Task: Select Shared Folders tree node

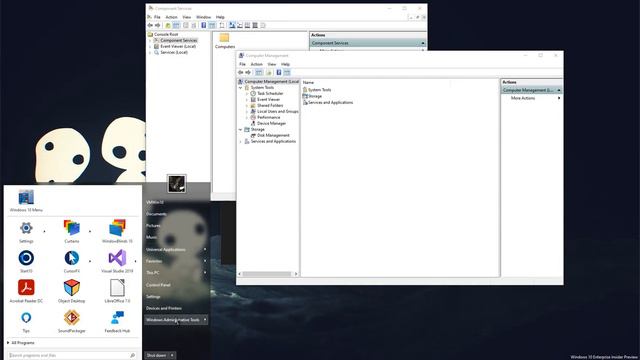Action: [270, 105]
